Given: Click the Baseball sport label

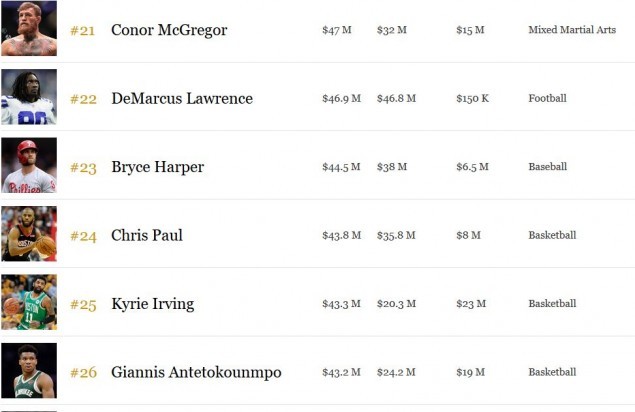Looking at the screenshot, I should [x=547, y=167].
